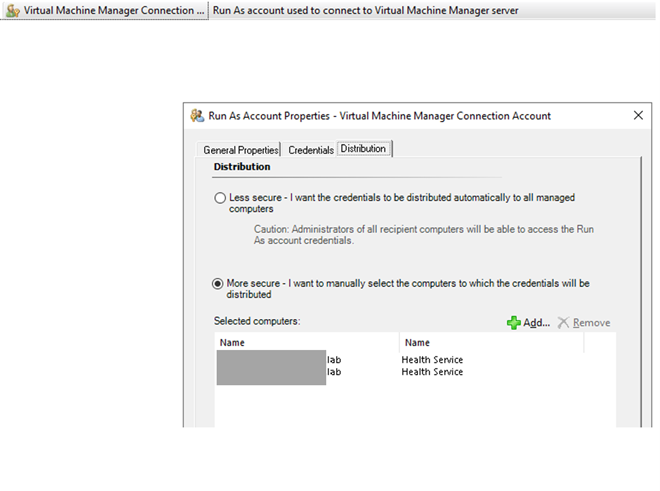Click the Run As account description cell
Viewport: 660px width, 491px height.
pos(365,11)
